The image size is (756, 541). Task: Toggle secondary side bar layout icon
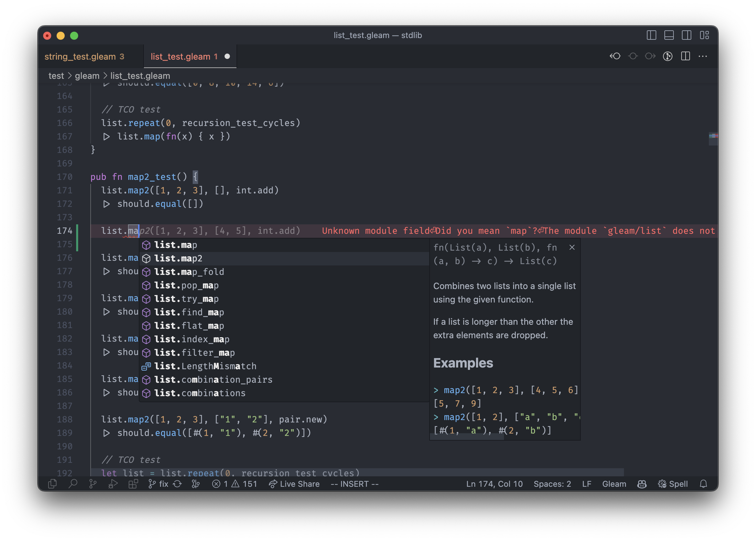tap(686, 35)
